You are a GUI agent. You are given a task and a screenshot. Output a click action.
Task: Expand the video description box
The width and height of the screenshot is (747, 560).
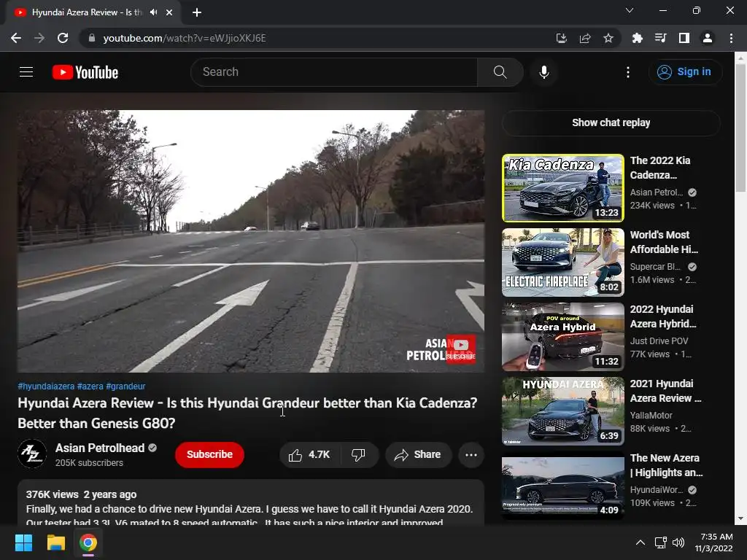click(x=251, y=503)
